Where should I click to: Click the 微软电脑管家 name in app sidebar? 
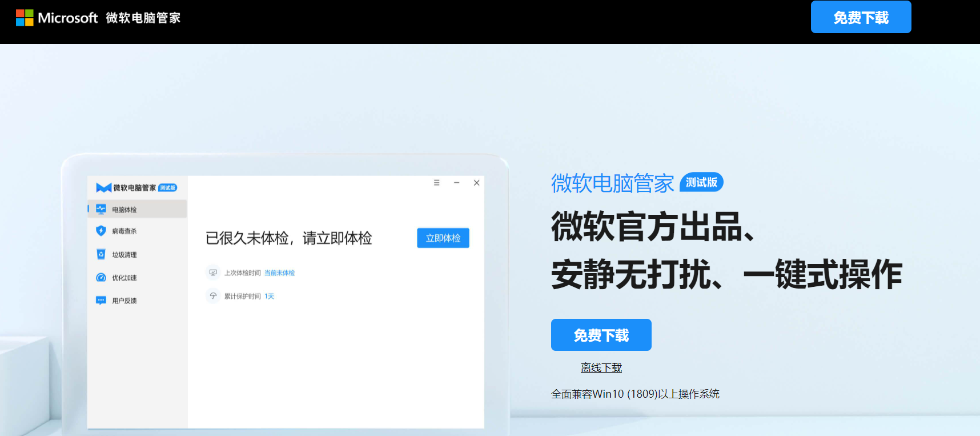[x=135, y=188]
